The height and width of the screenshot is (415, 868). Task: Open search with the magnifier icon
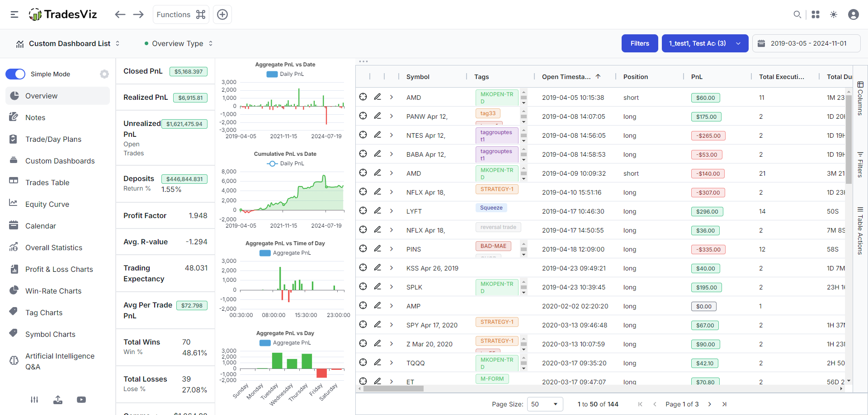[x=797, y=14]
